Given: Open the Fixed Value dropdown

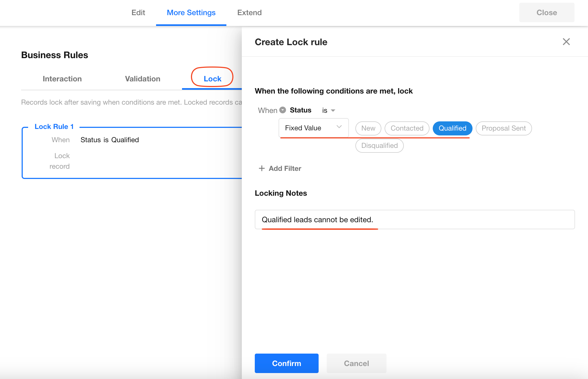Looking at the screenshot, I should 313,128.
